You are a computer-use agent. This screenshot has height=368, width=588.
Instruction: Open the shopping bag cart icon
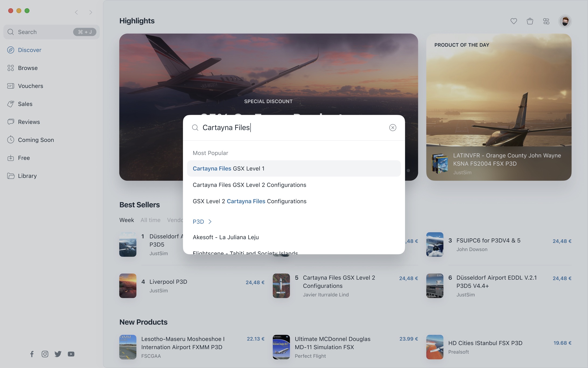pyautogui.click(x=530, y=21)
